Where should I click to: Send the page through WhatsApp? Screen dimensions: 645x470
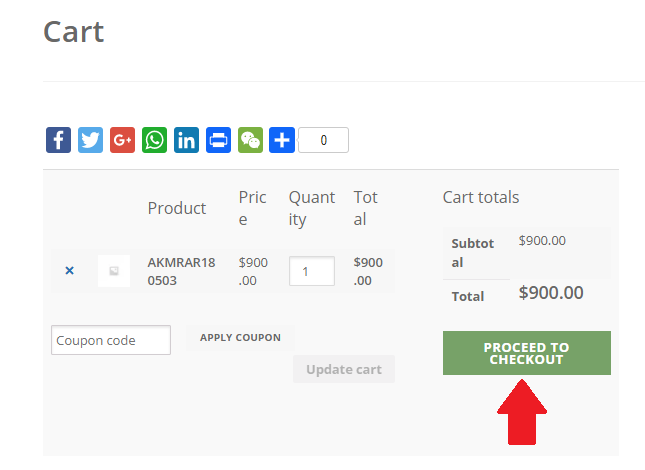tap(154, 140)
